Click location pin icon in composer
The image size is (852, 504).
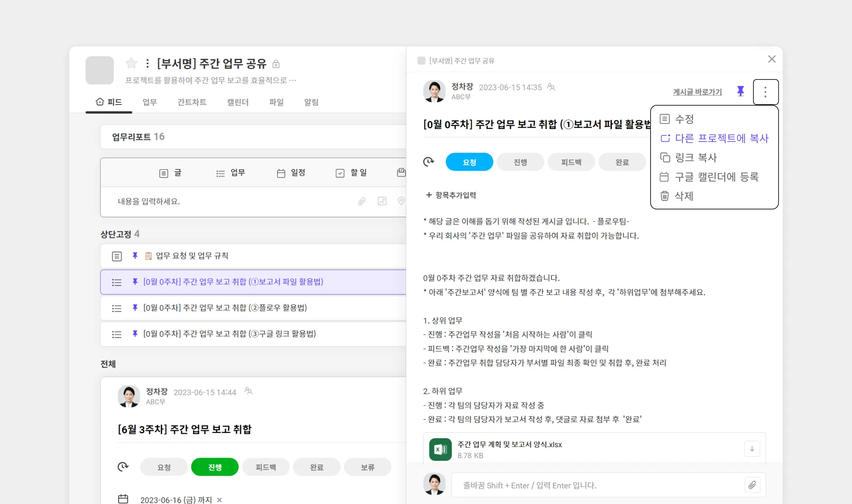tap(401, 201)
